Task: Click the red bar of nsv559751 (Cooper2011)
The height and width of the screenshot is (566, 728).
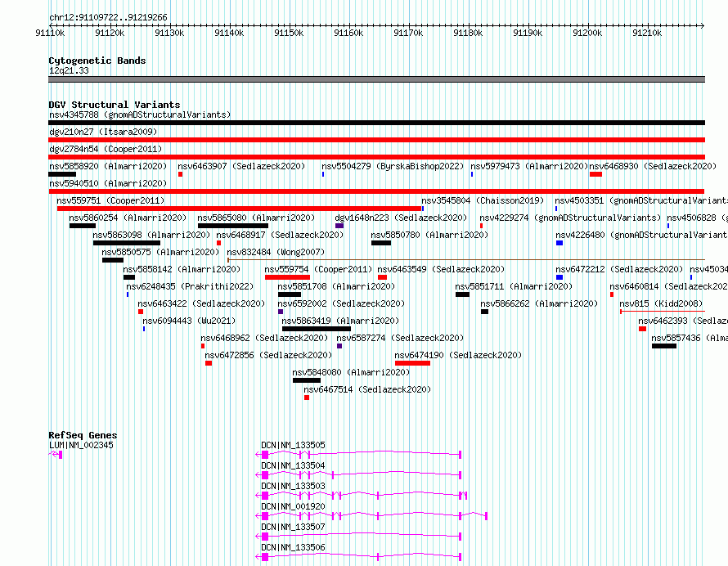Action: (x=239, y=209)
